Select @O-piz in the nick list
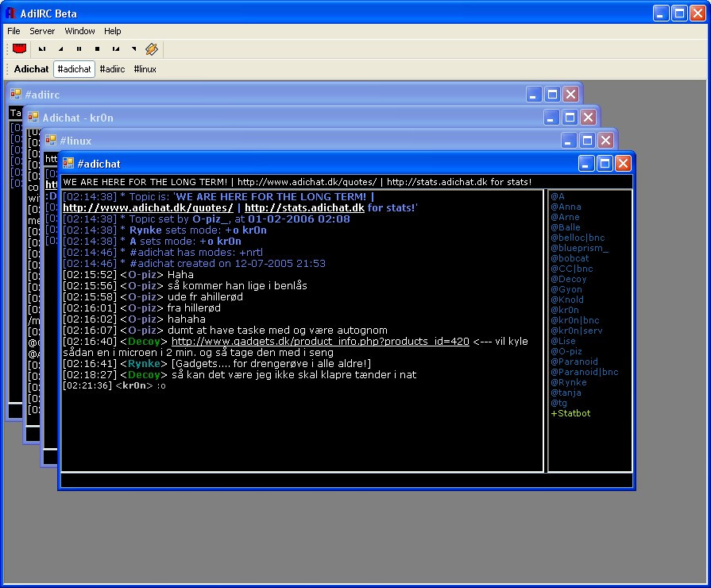Viewport: 711px width, 588px height. click(x=566, y=351)
